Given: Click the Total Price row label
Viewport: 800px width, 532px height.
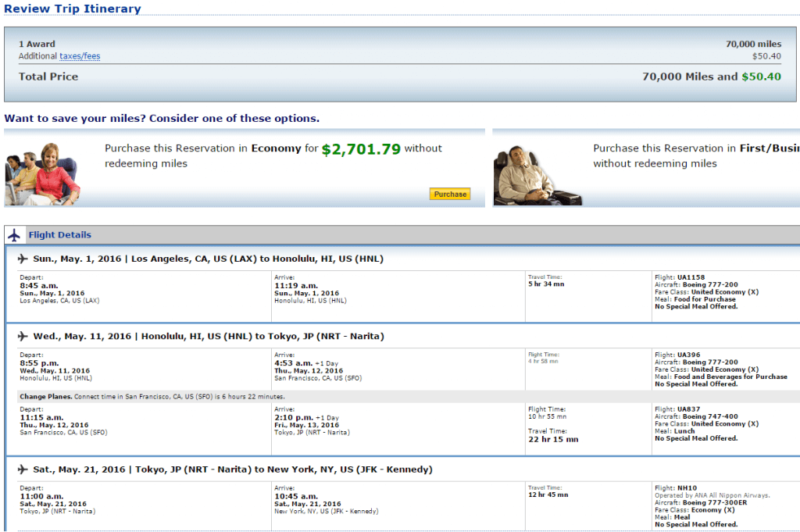Looking at the screenshot, I should pyautogui.click(x=48, y=77).
